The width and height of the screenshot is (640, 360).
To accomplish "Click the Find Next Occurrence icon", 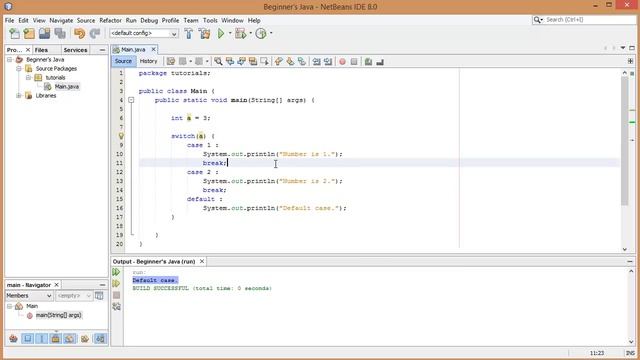I will coord(241,62).
